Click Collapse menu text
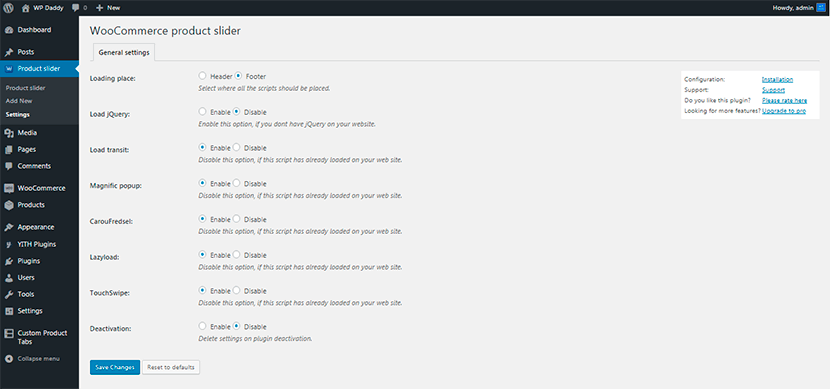Viewport: 830px width, 389px height. 39,359
